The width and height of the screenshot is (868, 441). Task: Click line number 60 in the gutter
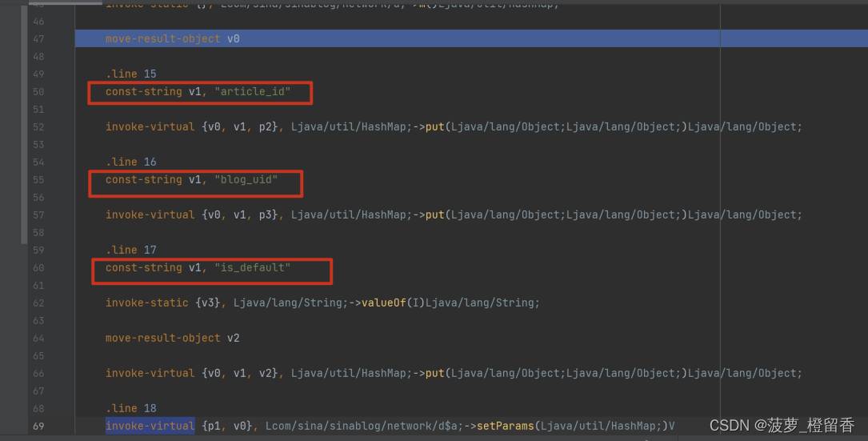point(38,267)
